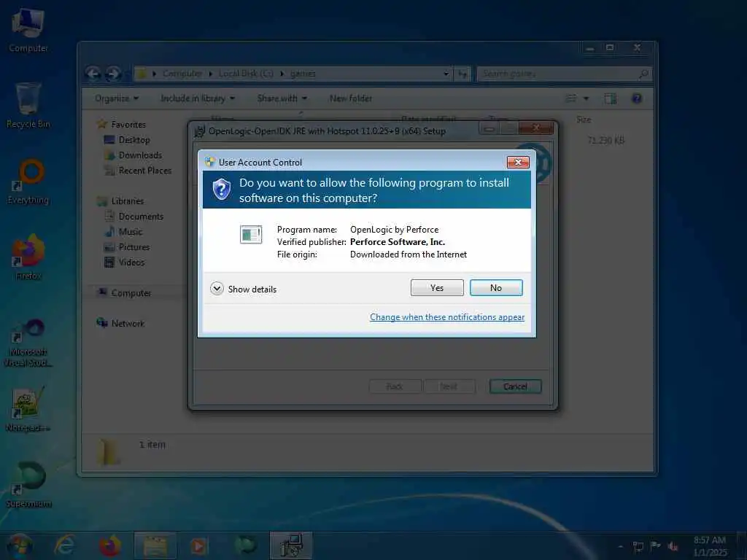Minimize the Explorer games window

[590, 47]
